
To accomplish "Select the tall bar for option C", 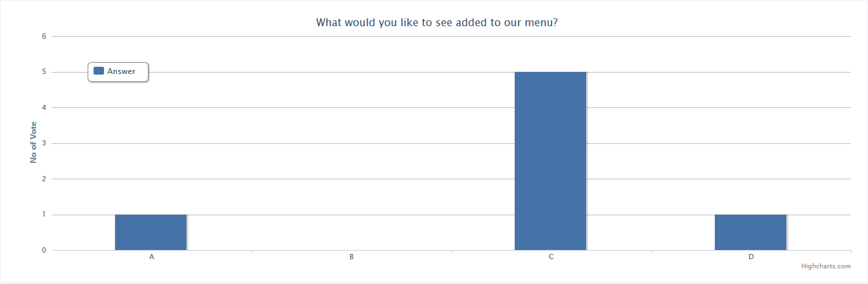I will pyautogui.click(x=551, y=161).
